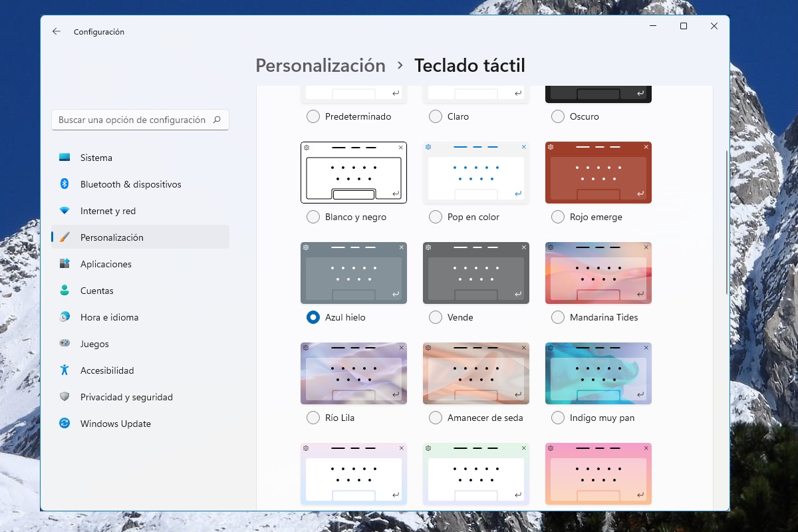Go back using the arrow button

56,31
